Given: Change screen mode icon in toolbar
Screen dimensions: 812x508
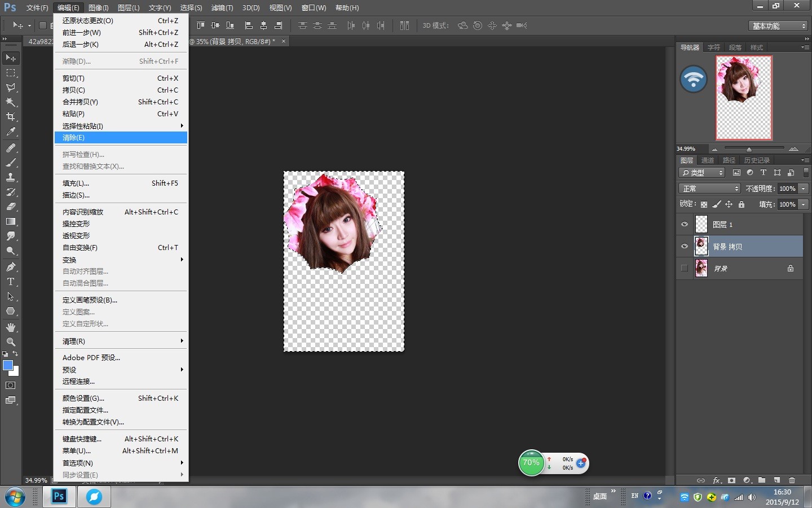Looking at the screenshot, I should [x=11, y=400].
